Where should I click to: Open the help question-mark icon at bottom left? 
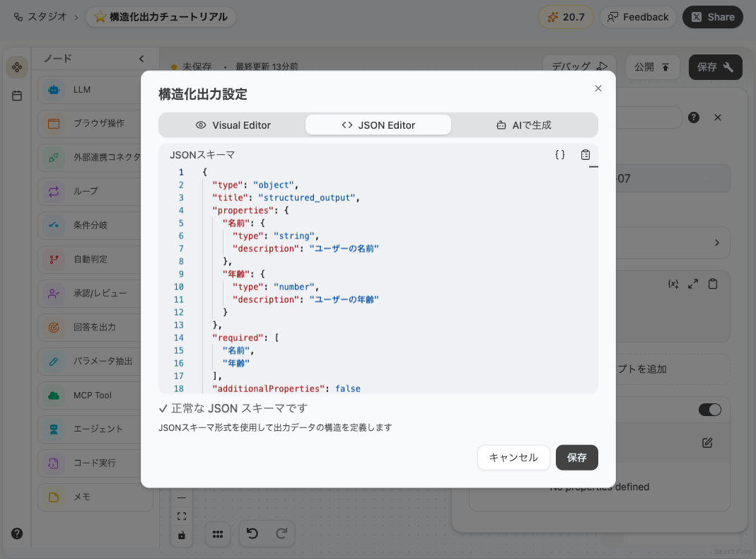16,534
